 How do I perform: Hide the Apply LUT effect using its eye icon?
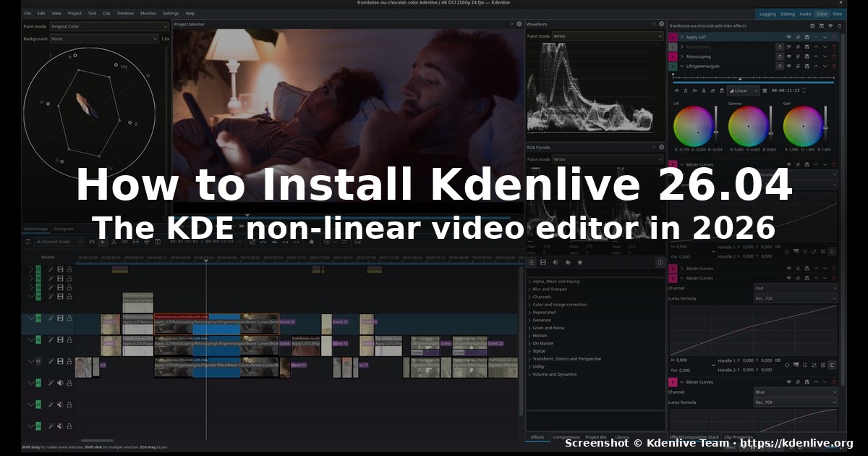[789, 37]
